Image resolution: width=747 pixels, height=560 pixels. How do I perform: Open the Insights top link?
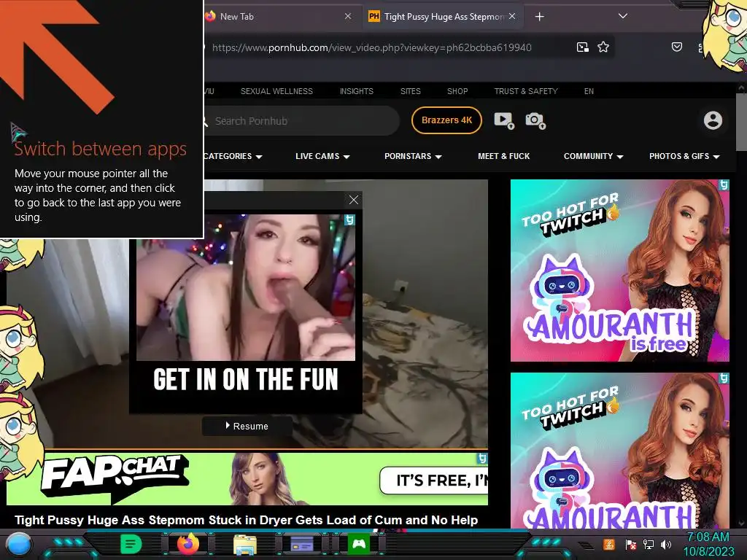pos(356,91)
